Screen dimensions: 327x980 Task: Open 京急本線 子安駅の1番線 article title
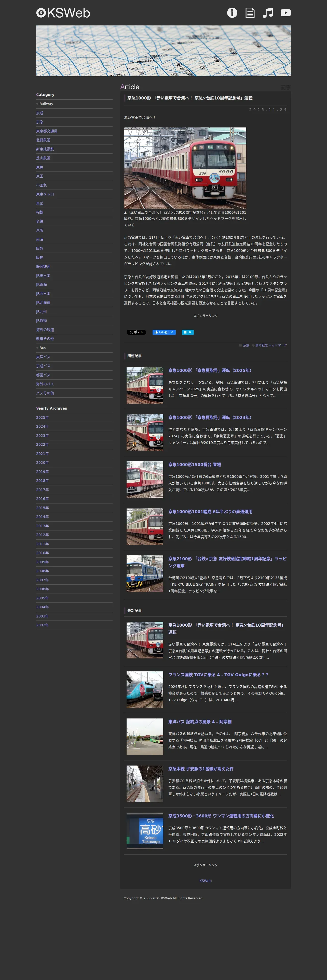201,769
